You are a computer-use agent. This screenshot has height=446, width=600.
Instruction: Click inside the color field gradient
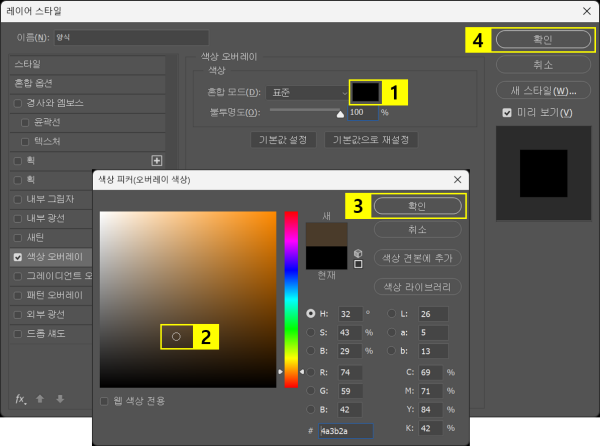pos(188,300)
